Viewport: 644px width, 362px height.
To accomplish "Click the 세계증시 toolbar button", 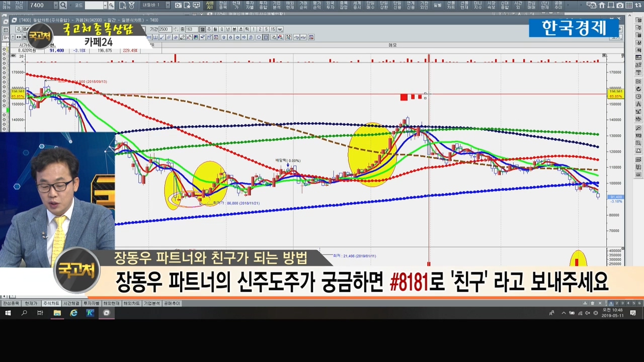I will 357,6.
